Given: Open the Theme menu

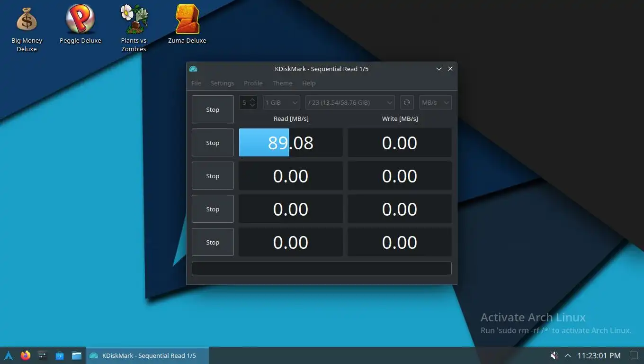Looking at the screenshot, I should (282, 83).
